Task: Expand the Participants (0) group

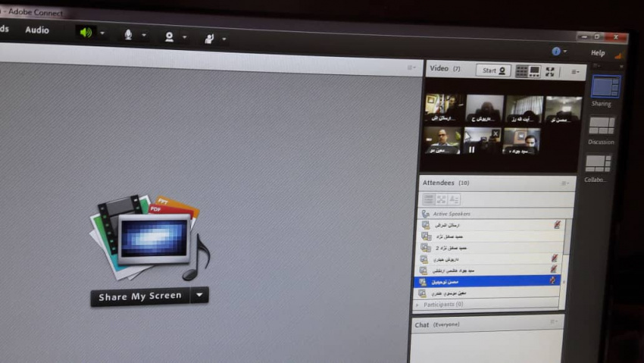Action: [x=417, y=304]
